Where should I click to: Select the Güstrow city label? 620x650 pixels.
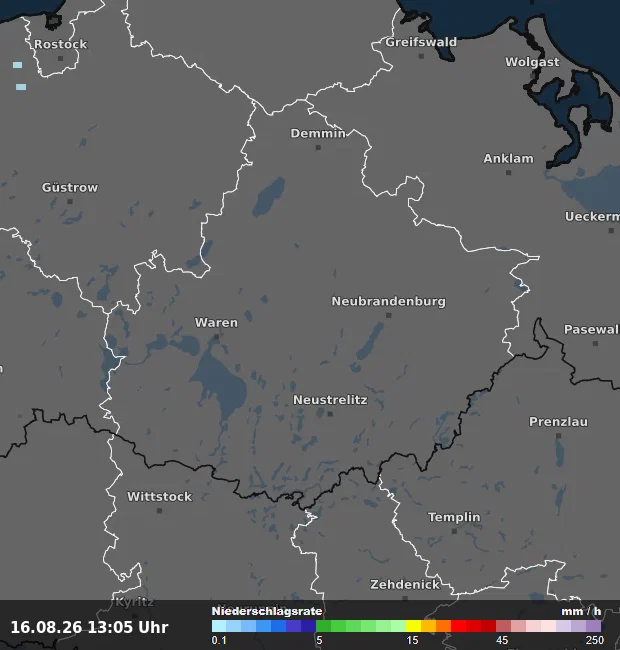70,187
